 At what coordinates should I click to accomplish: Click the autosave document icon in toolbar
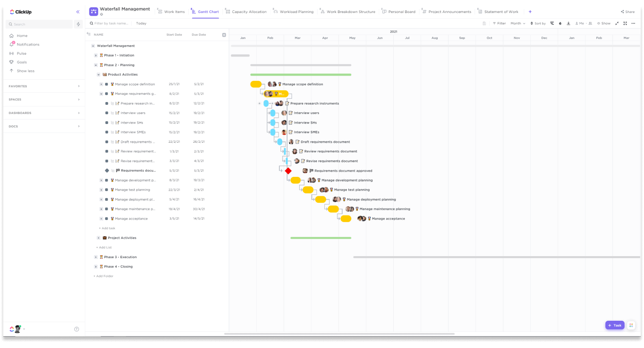pyautogui.click(x=484, y=24)
